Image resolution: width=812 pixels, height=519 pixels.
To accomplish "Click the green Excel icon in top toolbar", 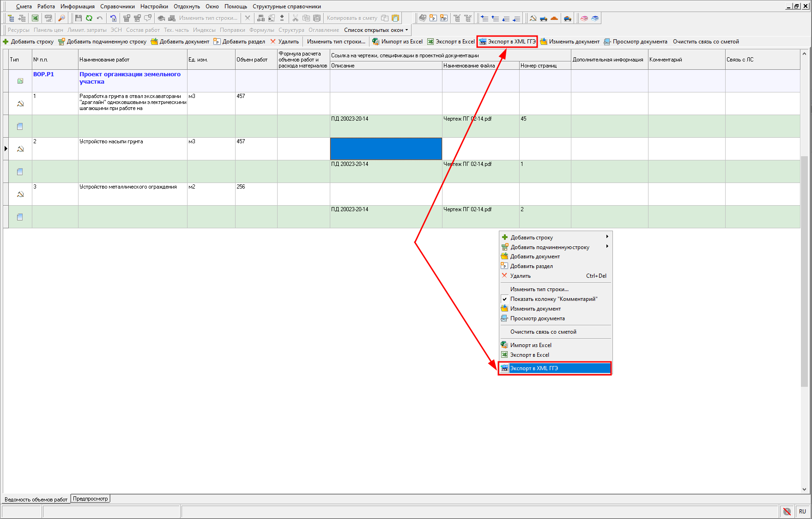I will (x=35, y=18).
